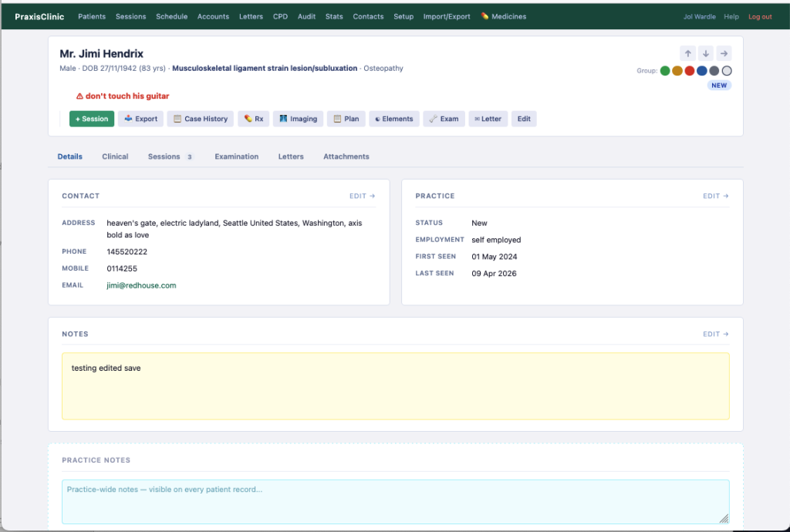Click into the Practice-wide notes text field
This screenshot has width=790, height=532.
click(x=395, y=501)
